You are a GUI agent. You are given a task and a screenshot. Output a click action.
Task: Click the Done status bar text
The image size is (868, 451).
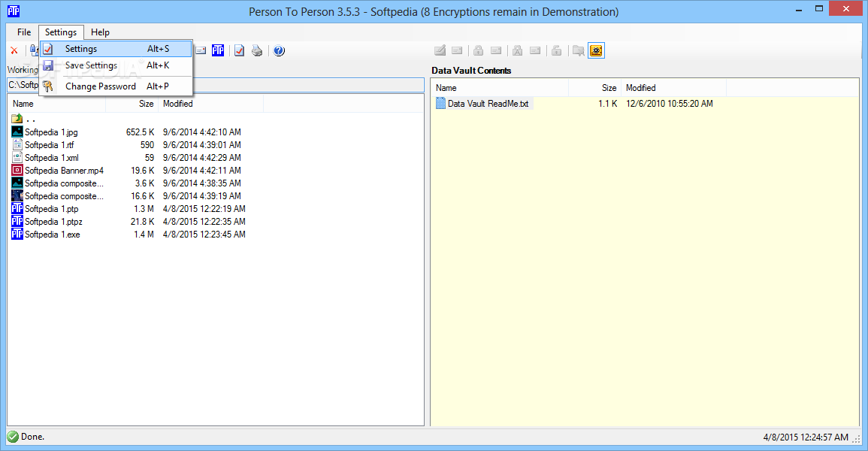32,437
